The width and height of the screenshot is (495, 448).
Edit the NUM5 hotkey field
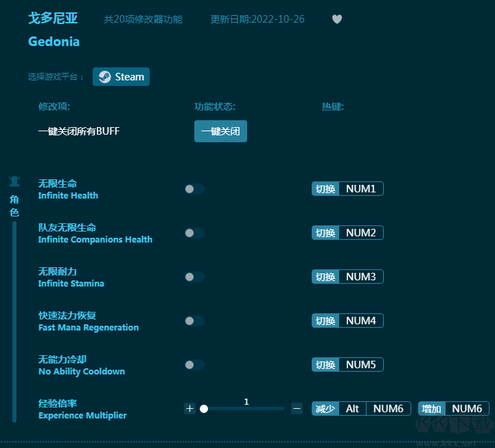[361, 365]
